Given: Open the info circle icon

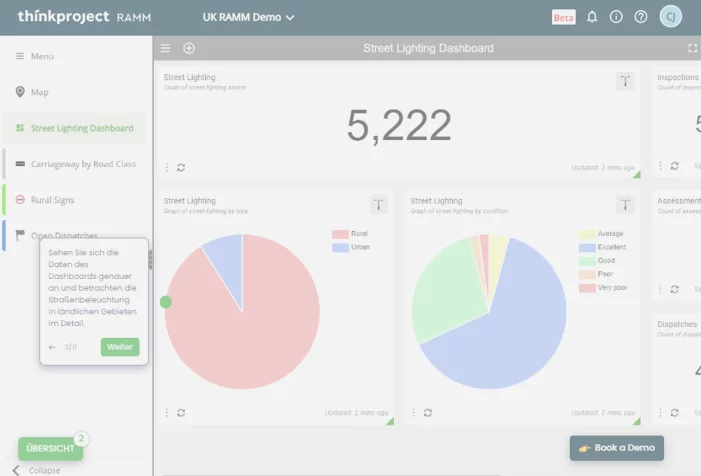Looking at the screenshot, I should pyautogui.click(x=616, y=17).
